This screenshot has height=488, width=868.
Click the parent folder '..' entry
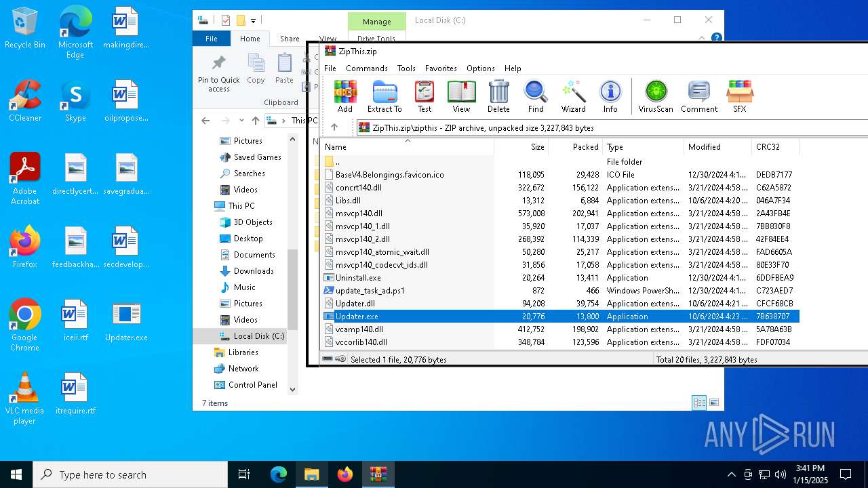coord(337,162)
